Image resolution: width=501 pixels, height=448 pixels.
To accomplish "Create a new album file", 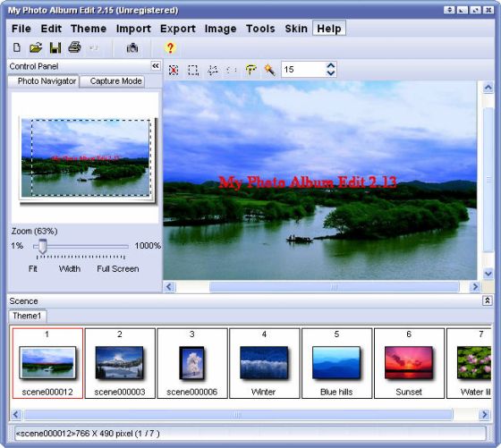I will point(17,48).
